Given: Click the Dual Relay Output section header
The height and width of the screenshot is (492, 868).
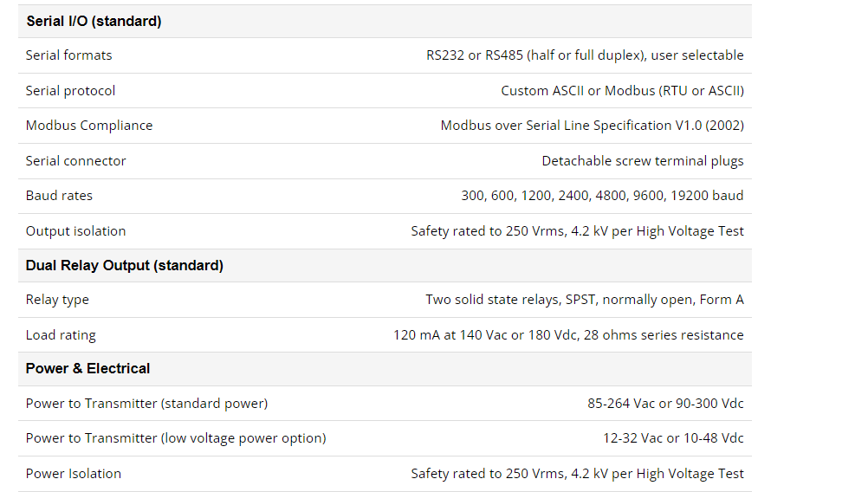Looking at the screenshot, I should coord(125,266).
